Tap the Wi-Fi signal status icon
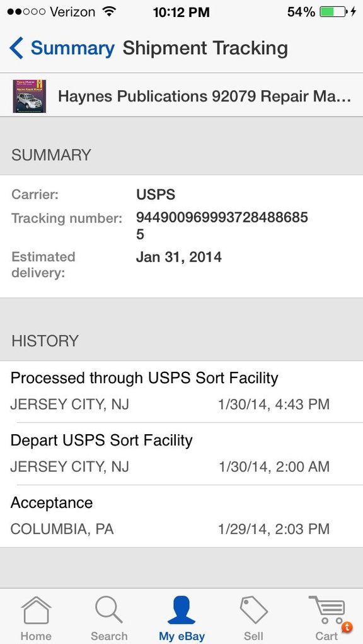 tap(108, 11)
